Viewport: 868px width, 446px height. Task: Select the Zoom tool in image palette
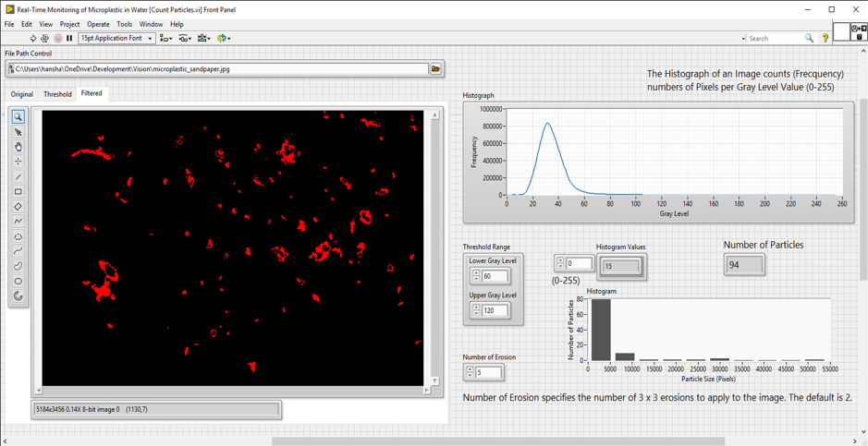point(18,116)
